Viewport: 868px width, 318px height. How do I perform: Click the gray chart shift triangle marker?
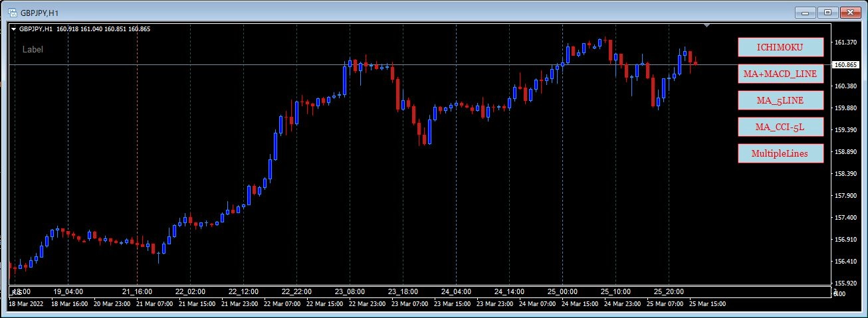(x=707, y=26)
